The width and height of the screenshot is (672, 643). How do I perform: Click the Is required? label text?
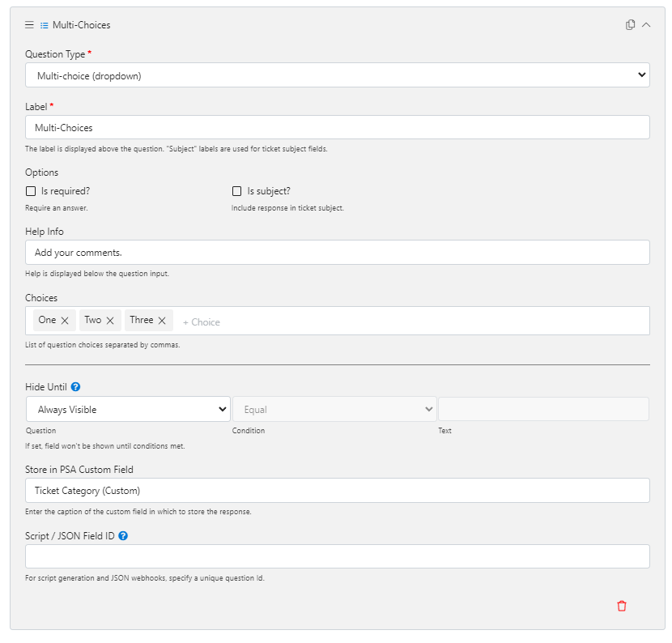tap(66, 191)
